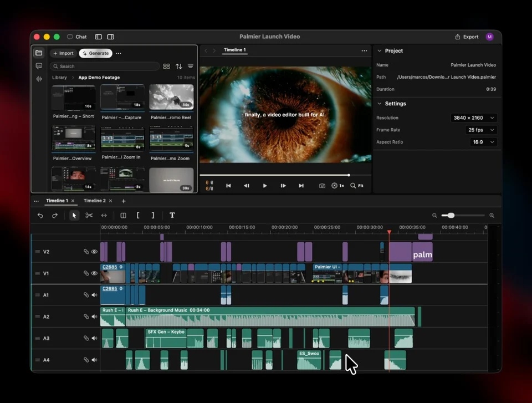The image size is (532, 403).
Task: Open the timeline panel ellipsis menu
Action: 37,201
